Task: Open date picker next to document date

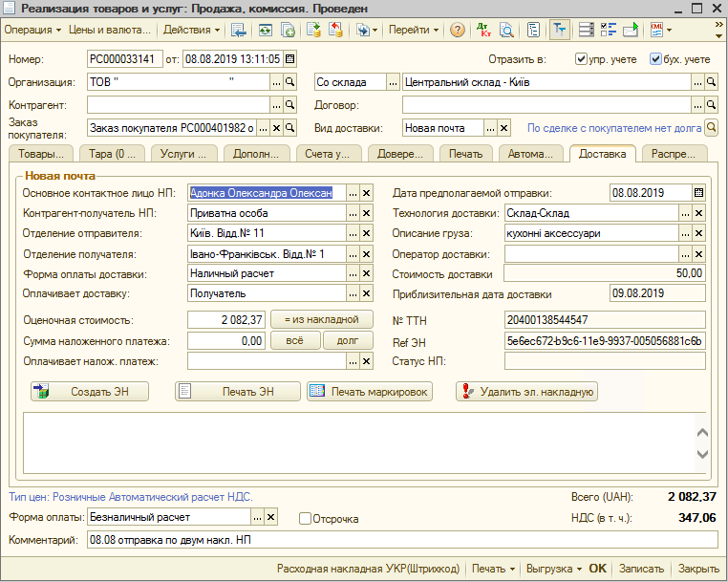Action: click(x=290, y=59)
